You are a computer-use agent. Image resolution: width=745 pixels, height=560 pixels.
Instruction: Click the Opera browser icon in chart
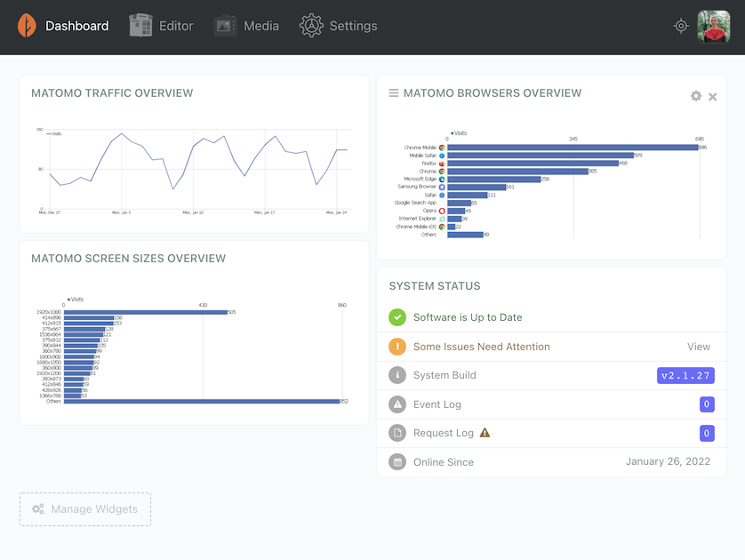pyautogui.click(x=442, y=211)
